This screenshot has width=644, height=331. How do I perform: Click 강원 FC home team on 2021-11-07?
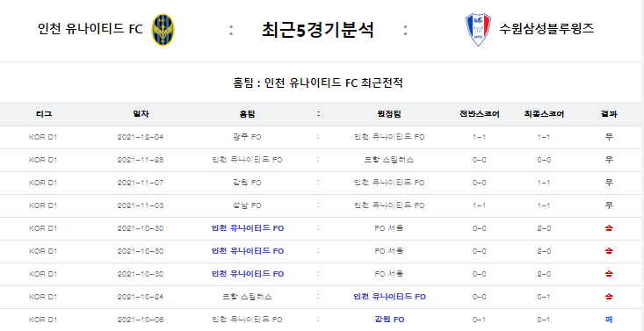[x=247, y=183]
